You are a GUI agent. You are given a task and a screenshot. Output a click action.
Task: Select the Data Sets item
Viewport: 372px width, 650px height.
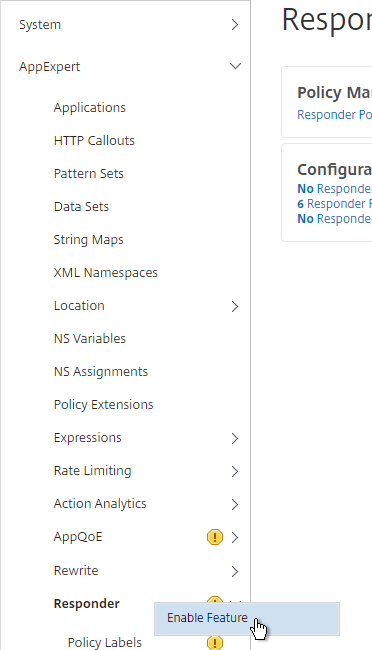[x=81, y=206]
